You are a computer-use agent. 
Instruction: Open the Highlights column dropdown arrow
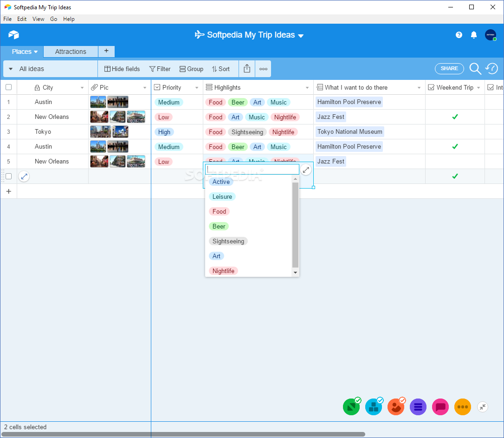pos(307,88)
